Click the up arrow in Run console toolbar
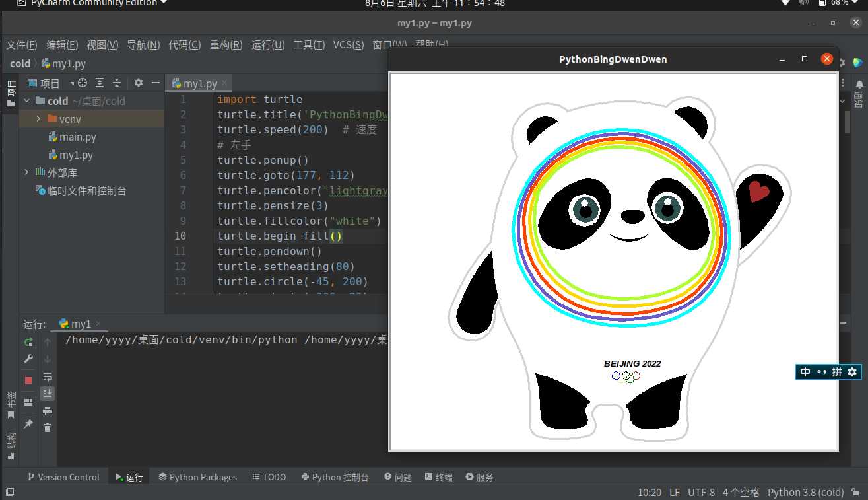This screenshot has width=868, height=500. 48,342
